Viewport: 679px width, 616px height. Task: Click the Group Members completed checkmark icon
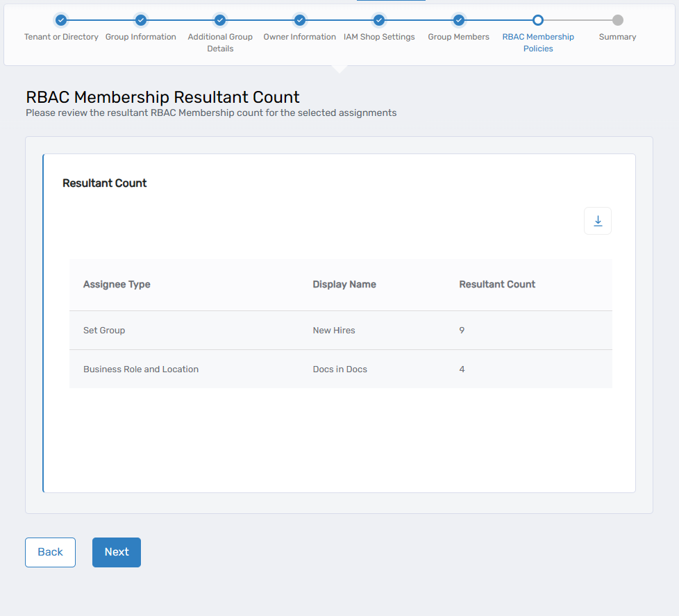point(458,20)
